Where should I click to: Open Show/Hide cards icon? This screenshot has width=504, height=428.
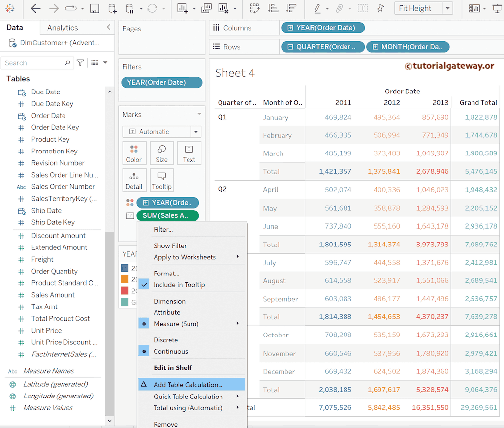pyautogui.click(x=474, y=8)
